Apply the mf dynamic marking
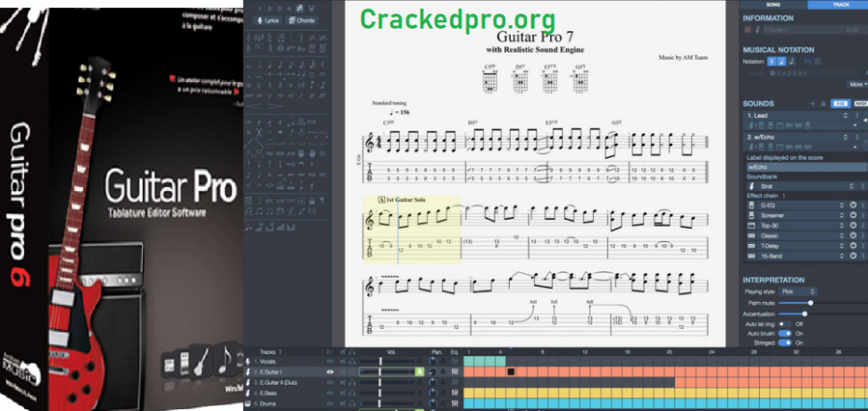Screen dimensions: 868x411 tap(290, 95)
